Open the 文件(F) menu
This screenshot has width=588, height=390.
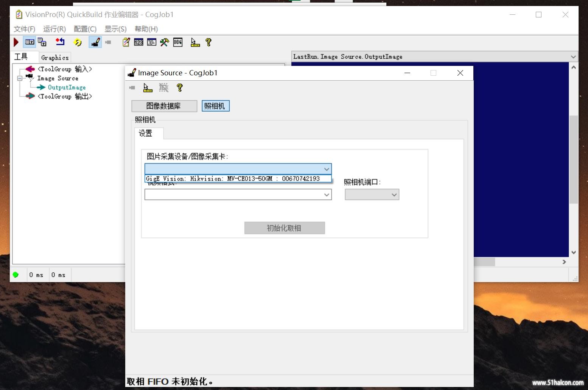(x=24, y=29)
